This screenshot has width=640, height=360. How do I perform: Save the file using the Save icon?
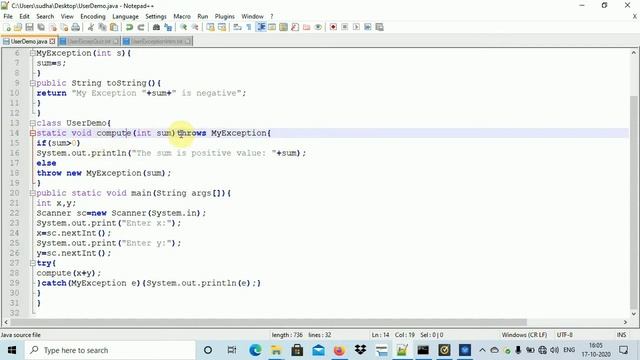click(29, 27)
